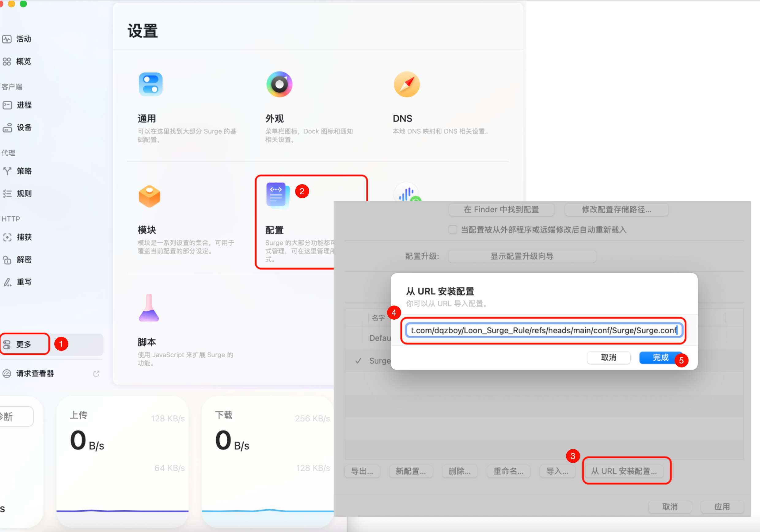The height and width of the screenshot is (532, 760).
Task: Open the 规则 rules section
Action: coord(24,193)
